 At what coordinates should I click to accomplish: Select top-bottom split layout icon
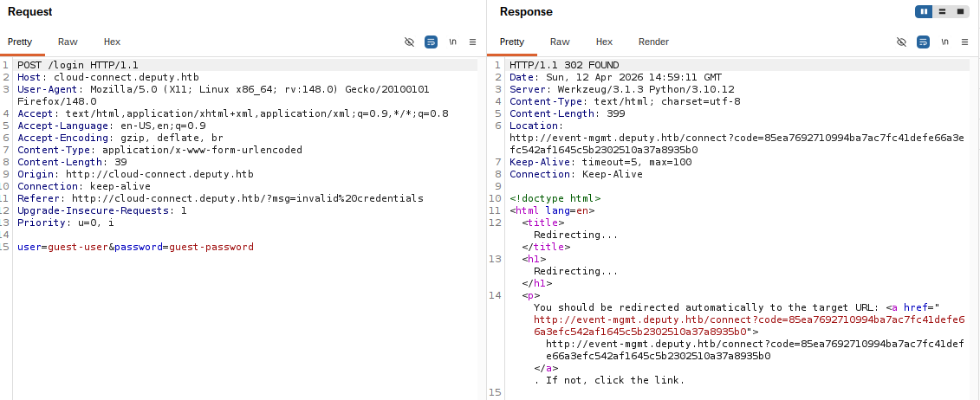[942, 11]
